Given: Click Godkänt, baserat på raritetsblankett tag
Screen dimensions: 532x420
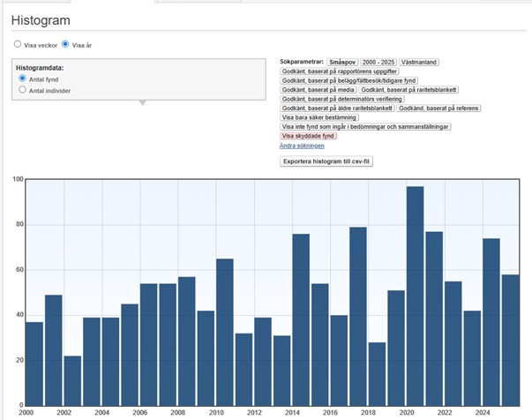Looking at the screenshot, I should coord(408,90).
